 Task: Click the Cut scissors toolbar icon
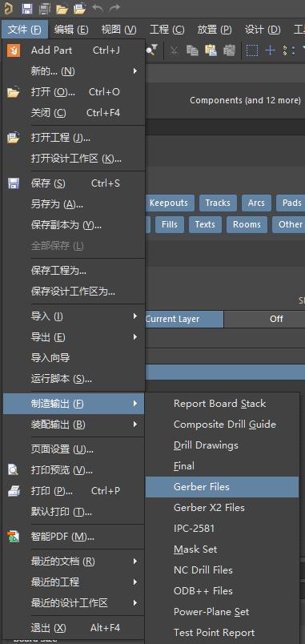pos(174,50)
